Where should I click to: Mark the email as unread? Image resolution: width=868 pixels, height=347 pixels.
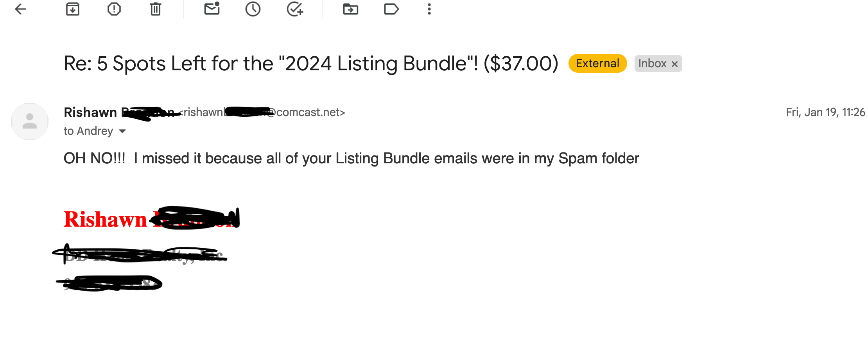[212, 9]
